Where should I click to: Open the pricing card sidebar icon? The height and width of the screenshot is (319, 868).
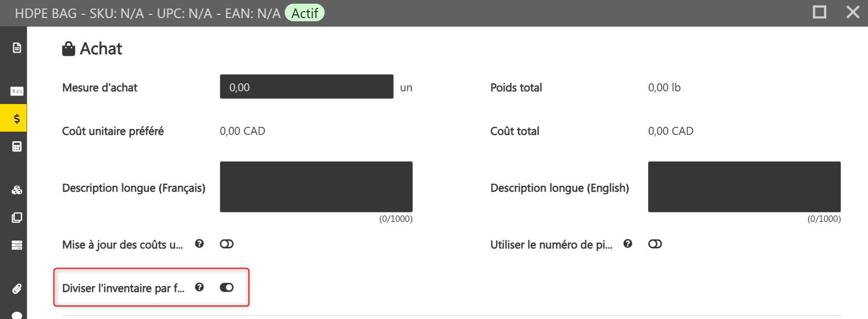[x=17, y=91]
